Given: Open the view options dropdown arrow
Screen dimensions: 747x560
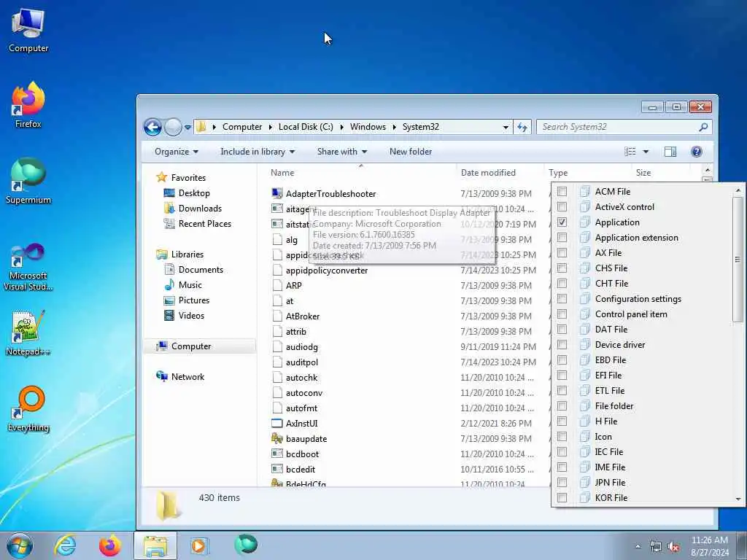Looking at the screenshot, I should [x=646, y=152].
